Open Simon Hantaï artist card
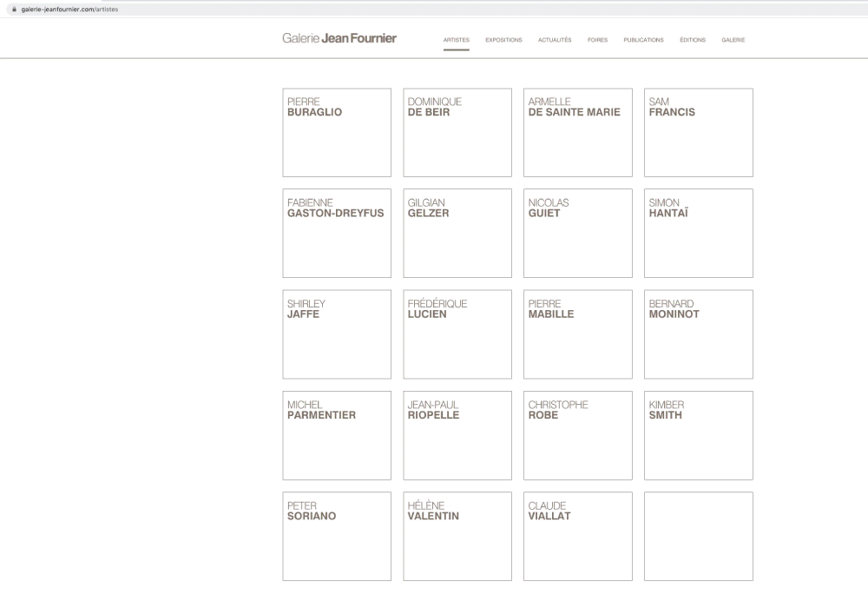Screen dimensions: 868x608 point(699,233)
